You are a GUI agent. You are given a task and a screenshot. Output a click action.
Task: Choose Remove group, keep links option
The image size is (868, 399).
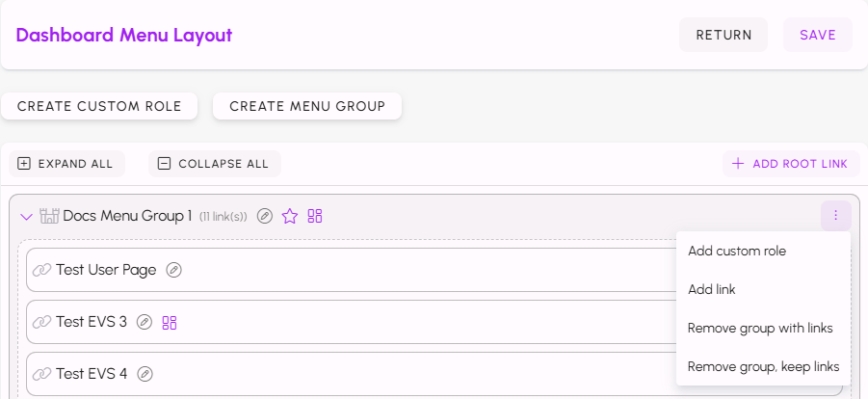pyautogui.click(x=763, y=366)
